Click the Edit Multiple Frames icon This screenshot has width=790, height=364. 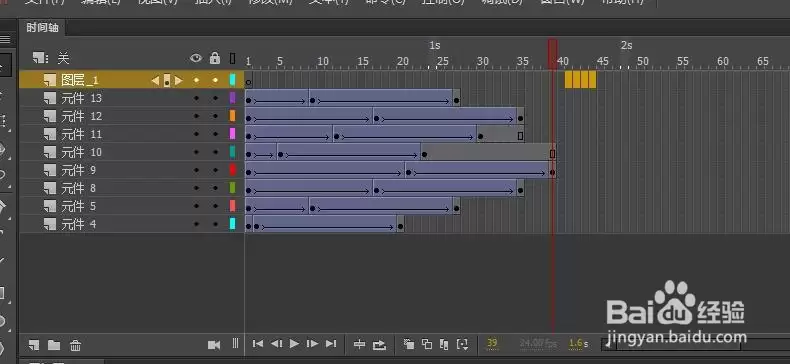click(444, 344)
